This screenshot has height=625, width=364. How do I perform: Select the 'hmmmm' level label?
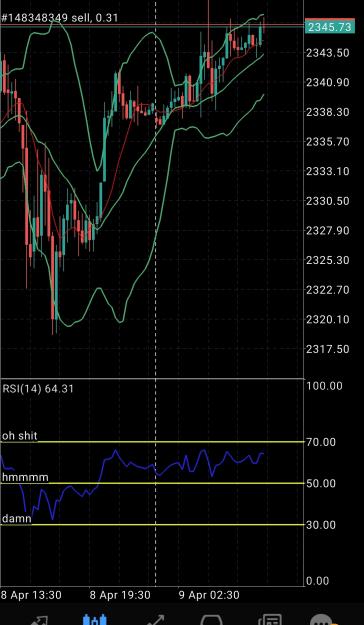click(25, 477)
